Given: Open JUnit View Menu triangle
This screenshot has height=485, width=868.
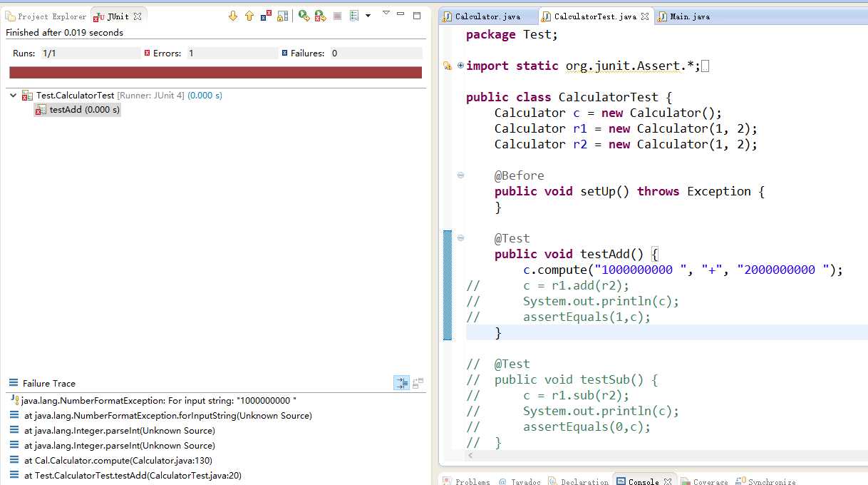Looking at the screenshot, I should coord(386,13).
